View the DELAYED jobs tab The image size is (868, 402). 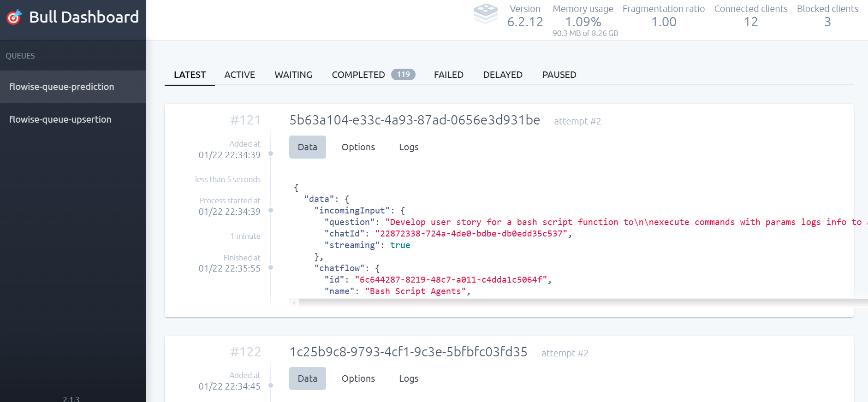tap(502, 75)
